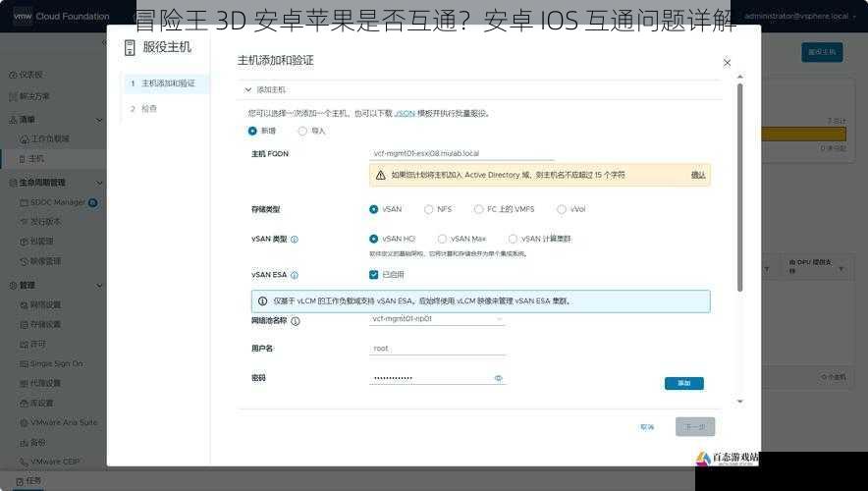Viewport: 868px width, 491px height.
Task: Collapse sidebar with the double-arrow icon
Action: point(104,42)
